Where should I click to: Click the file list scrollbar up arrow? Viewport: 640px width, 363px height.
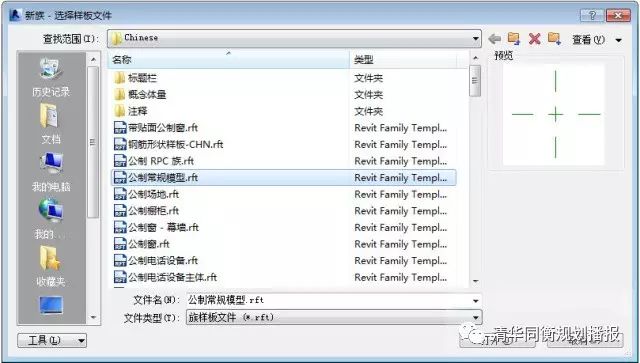(475, 58)
